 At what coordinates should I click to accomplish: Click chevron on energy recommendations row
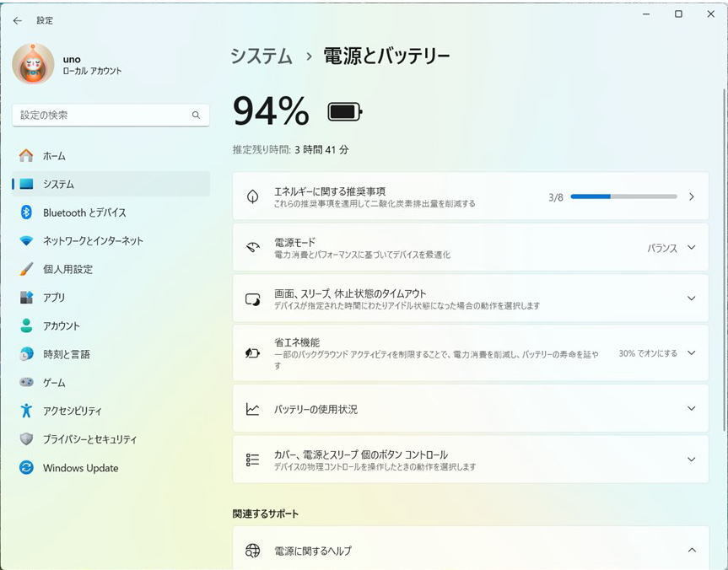click(x=692, y=196)
